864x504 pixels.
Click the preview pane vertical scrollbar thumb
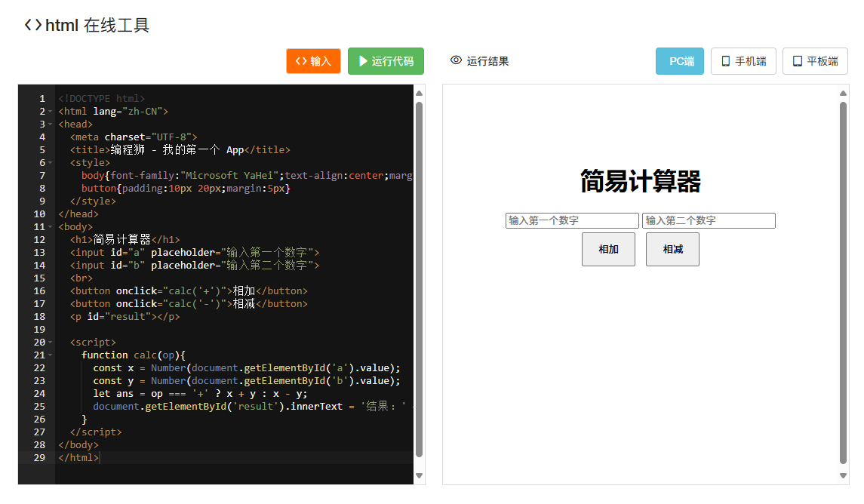point(843,283)
